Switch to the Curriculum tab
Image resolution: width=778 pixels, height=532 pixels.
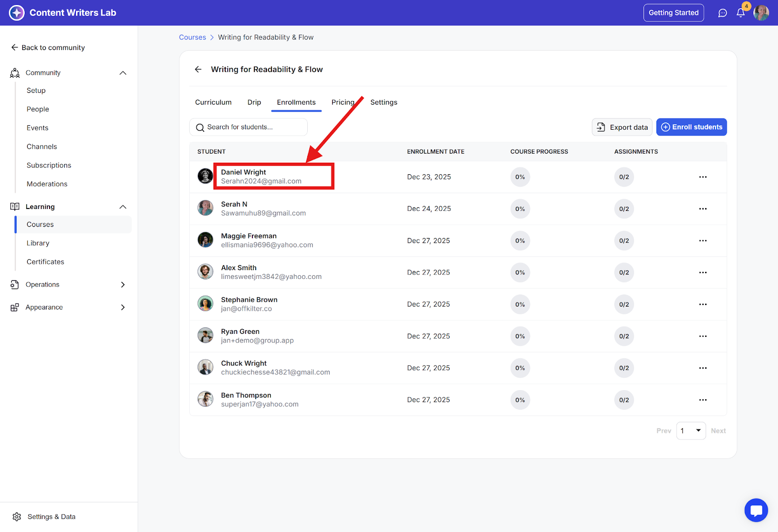pyautogui.click(x=213, y=103)
